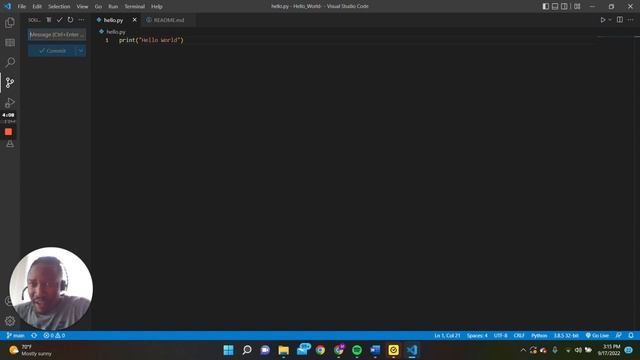This screenshot has height=360, width=640.
Task: Open editor More Actions ellipsis
Action: click(x=630, y=20)
